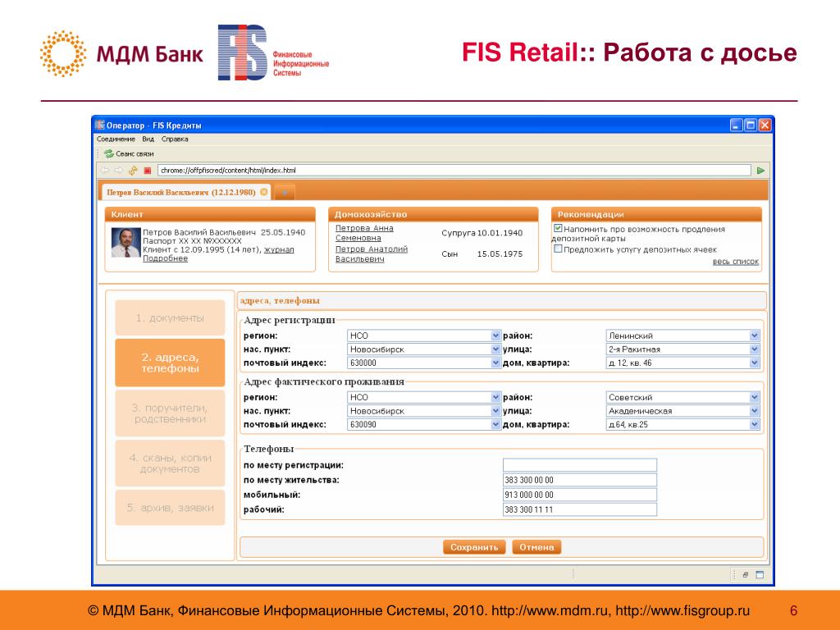Screen dimensions: 840x630
Task: Open street dropdown Академическая
Action: [755, 411]
